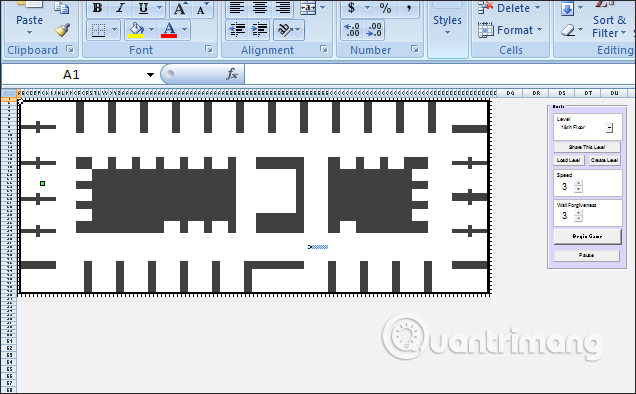Increase the Speed spinner value

pyautogui.click(x=579, y=183)
